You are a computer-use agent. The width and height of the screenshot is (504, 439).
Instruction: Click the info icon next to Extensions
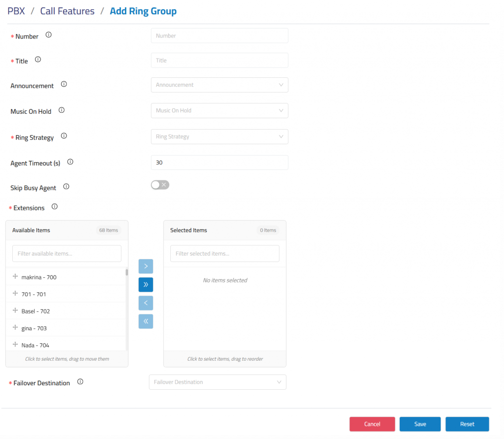click(55, 207)
